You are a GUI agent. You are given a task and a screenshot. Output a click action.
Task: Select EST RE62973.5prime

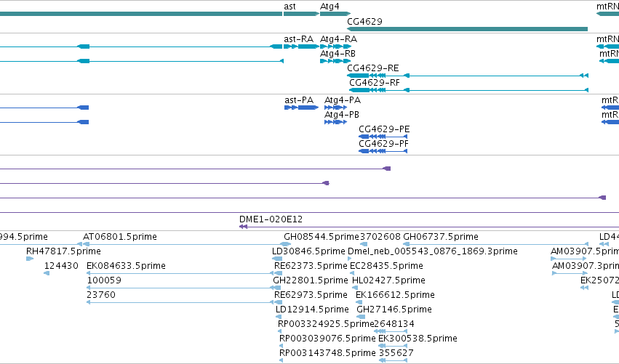click(311, 295)
